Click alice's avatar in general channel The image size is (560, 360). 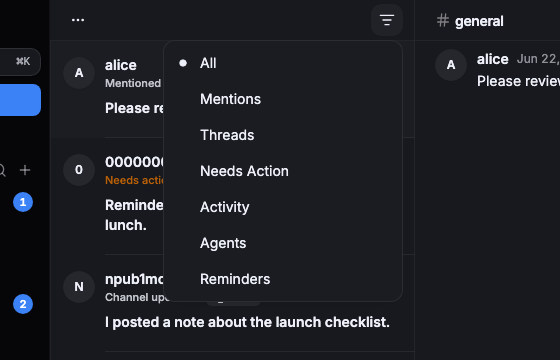click(x=451, y=65)
